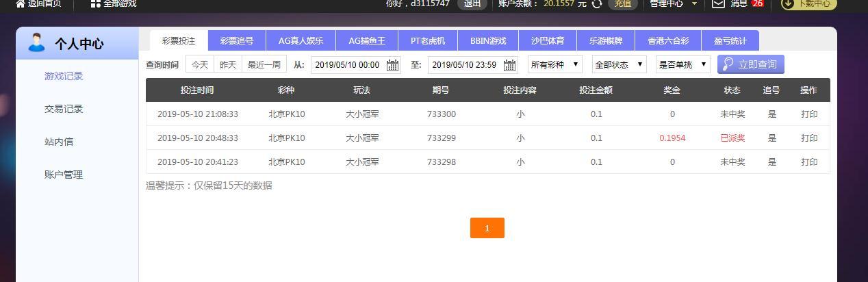Click the home icon beside 返回首页
Image resolution: width=868 pixels, height=282 pixels.
pos(20,3)
